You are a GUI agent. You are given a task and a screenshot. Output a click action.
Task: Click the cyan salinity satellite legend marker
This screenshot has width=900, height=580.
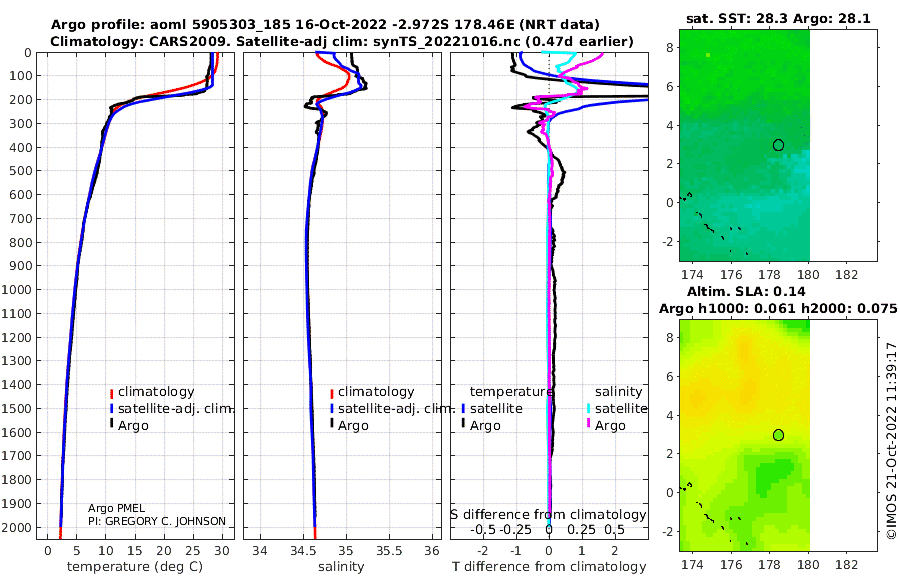(588, 409)
